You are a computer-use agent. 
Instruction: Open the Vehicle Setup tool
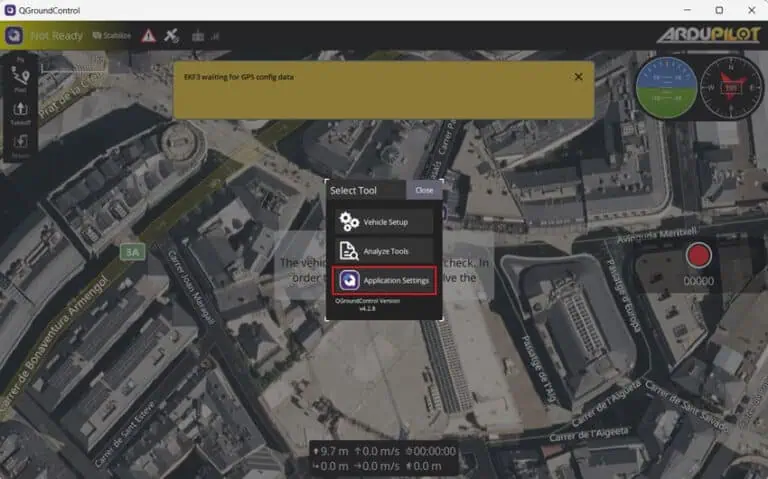click(x=385, y=221)
